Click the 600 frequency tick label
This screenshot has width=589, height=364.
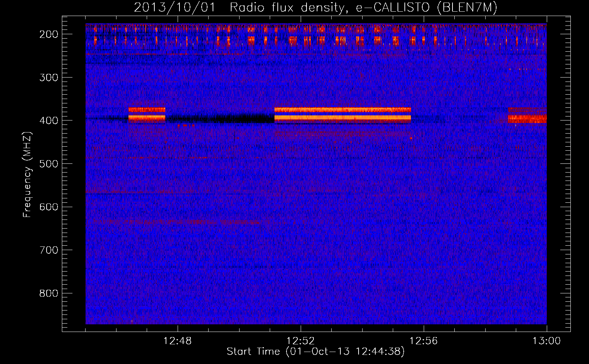pos(48,207)
